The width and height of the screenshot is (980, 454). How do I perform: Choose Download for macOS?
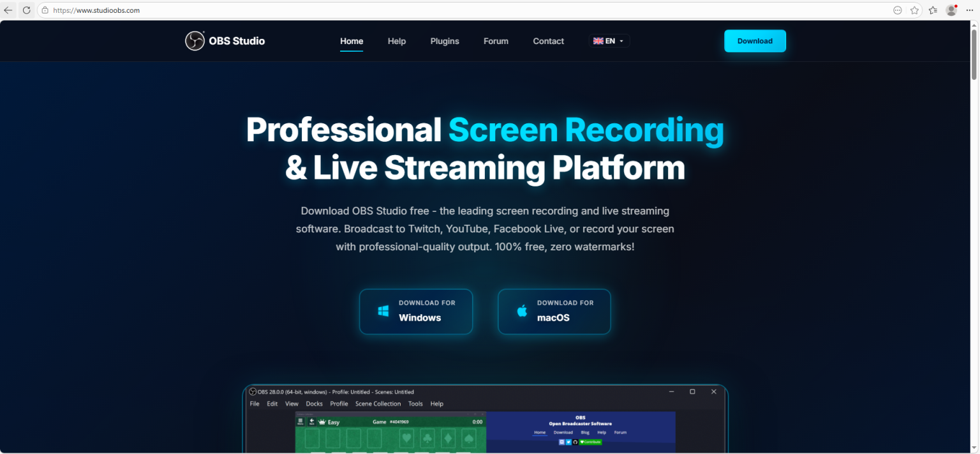tap(554, 312)
